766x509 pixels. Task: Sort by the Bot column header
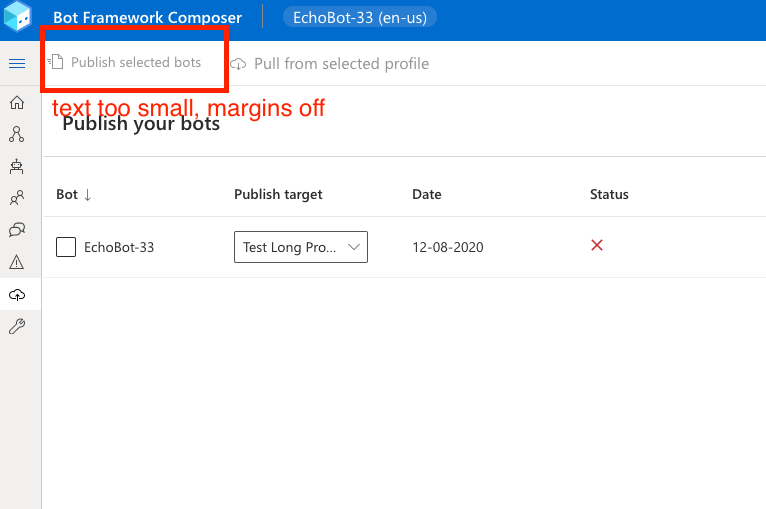(67, 194)
